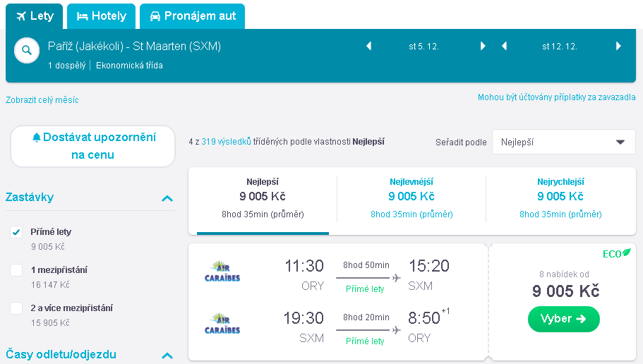This screenshot has width=643, height=364.
Task: Go to previous return date arrow
Action: pyautogui.click(x=505, y=46)
